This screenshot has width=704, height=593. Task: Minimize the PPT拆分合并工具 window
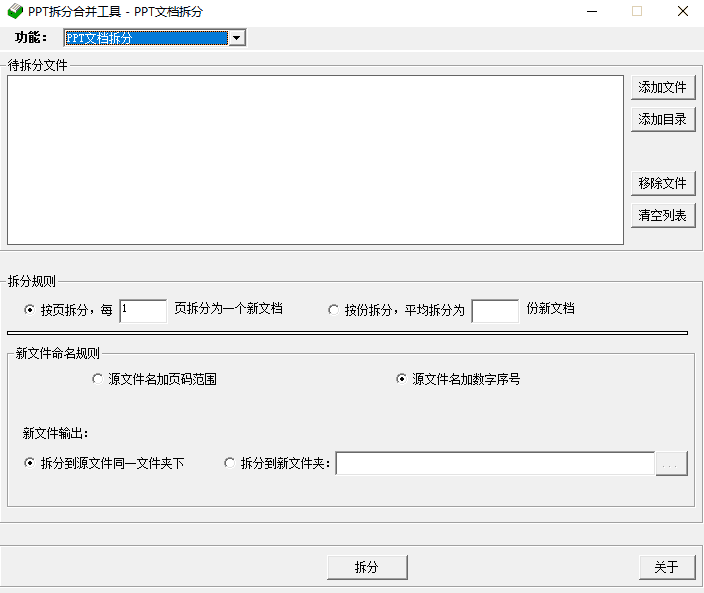pos(592,11)
